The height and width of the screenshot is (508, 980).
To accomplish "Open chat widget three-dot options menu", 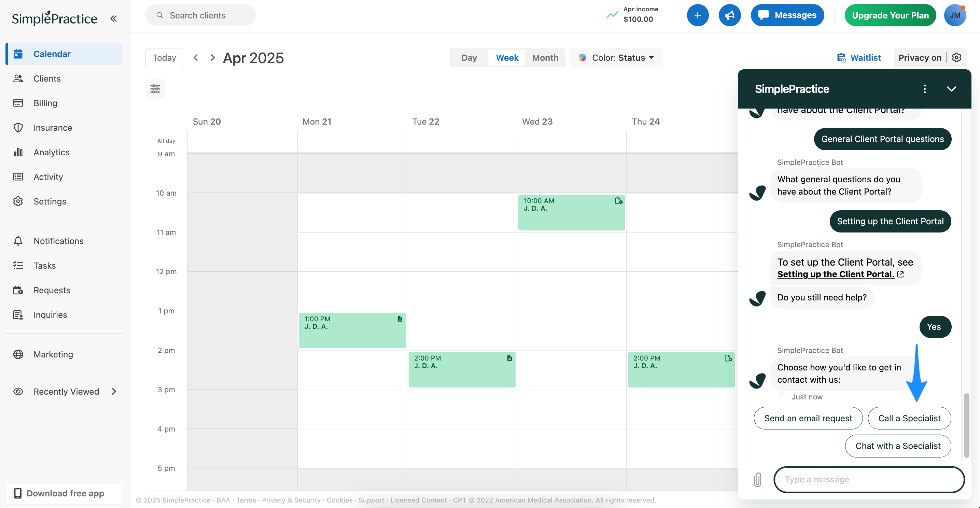I will click(x=924, y=89).
